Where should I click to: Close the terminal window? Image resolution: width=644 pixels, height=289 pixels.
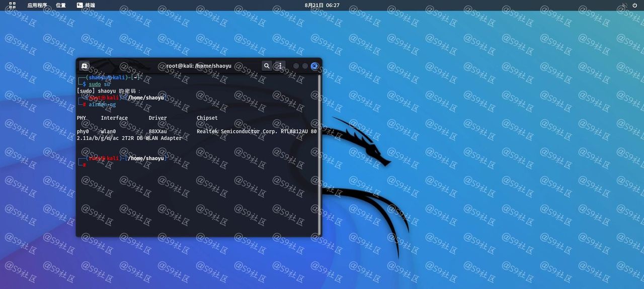coord(314,66)
